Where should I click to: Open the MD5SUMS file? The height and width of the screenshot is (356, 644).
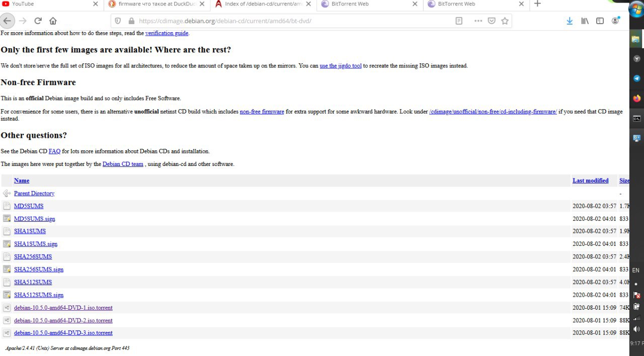(x=29, y=206)
